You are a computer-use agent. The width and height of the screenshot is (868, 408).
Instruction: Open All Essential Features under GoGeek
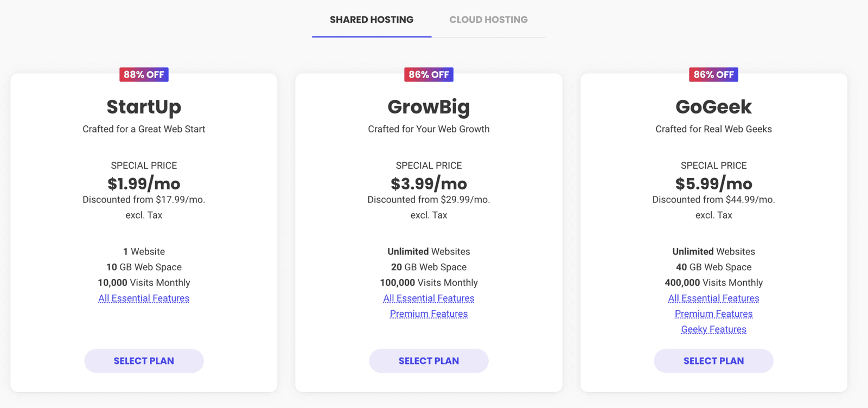(x=713, y=298)
